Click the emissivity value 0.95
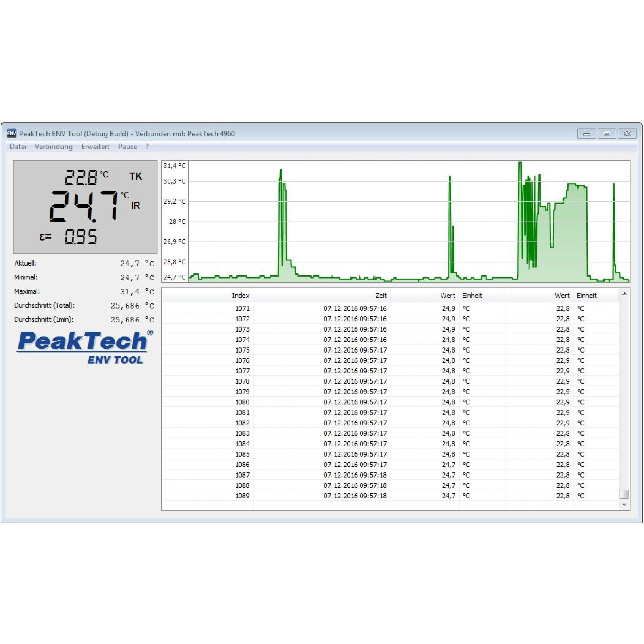 [x=81, y=237]
